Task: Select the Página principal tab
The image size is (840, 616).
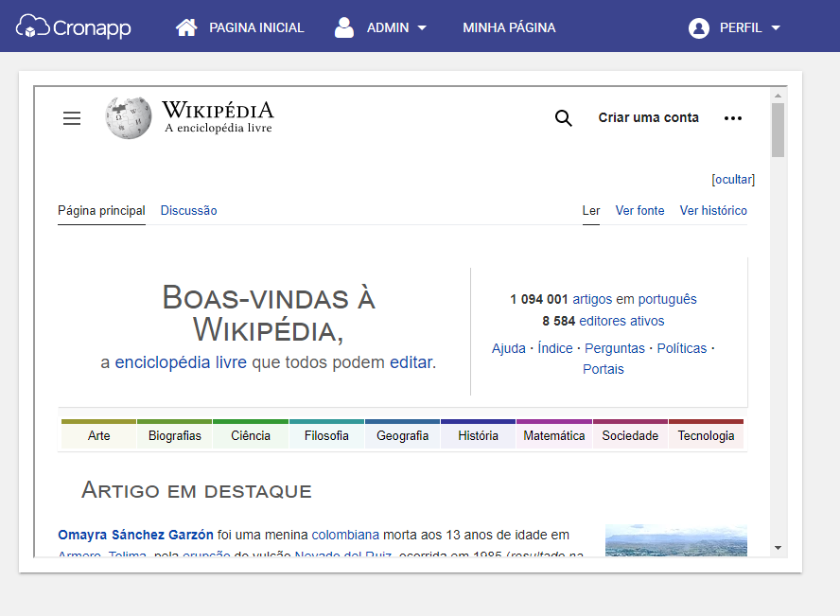Action: click(102, 210)
